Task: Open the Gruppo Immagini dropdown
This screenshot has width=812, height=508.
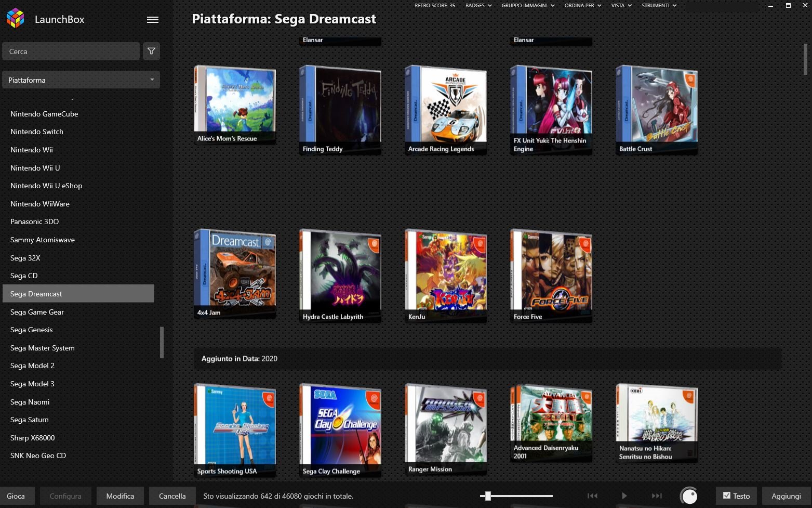Action: click(527, 5)
